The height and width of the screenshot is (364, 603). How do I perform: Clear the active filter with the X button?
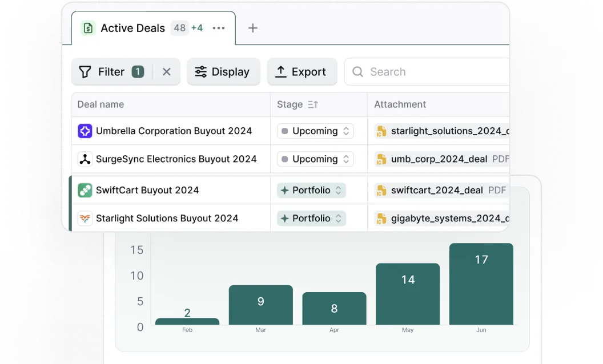point(166,71)
